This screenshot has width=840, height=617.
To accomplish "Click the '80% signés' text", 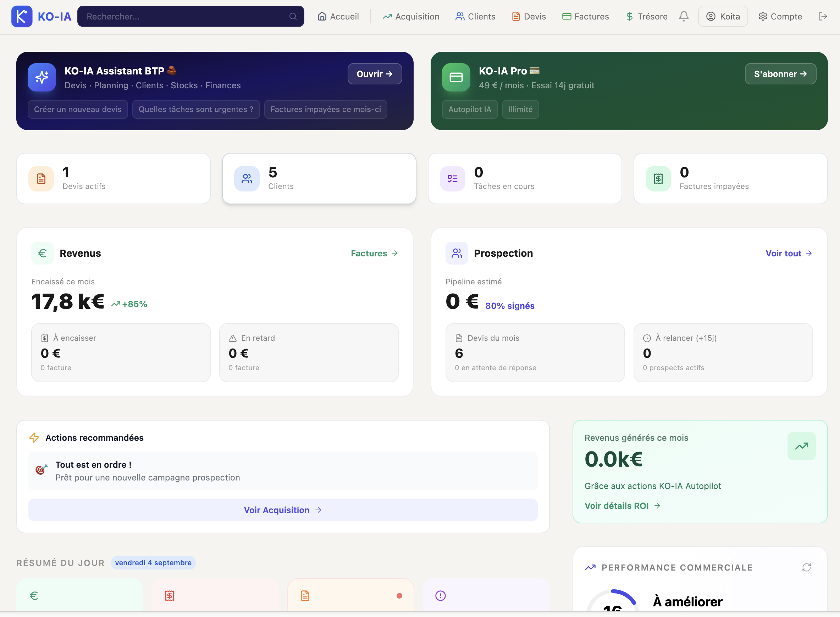I will pos(510,306).
